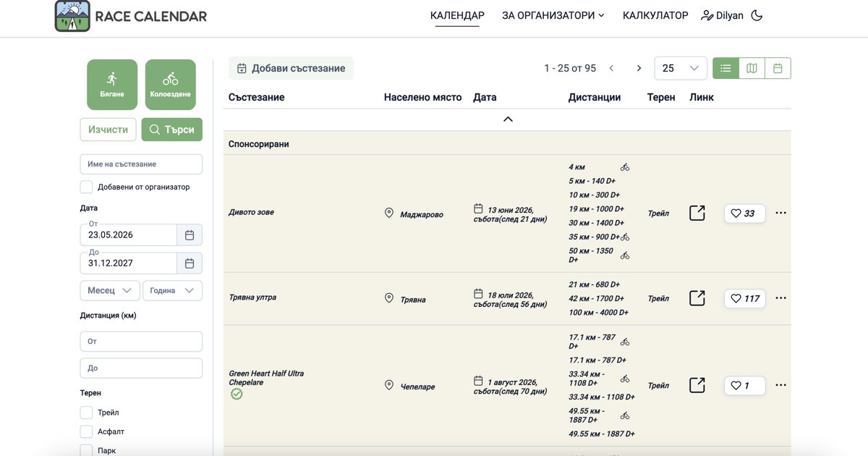Open calendar picker for До date
The width and height of the screenshot is (868, 456).
pyautogui.click(x=190, y=263)
